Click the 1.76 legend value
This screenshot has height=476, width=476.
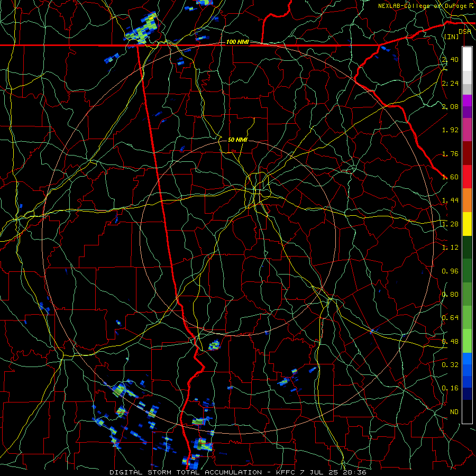point(450,153)
